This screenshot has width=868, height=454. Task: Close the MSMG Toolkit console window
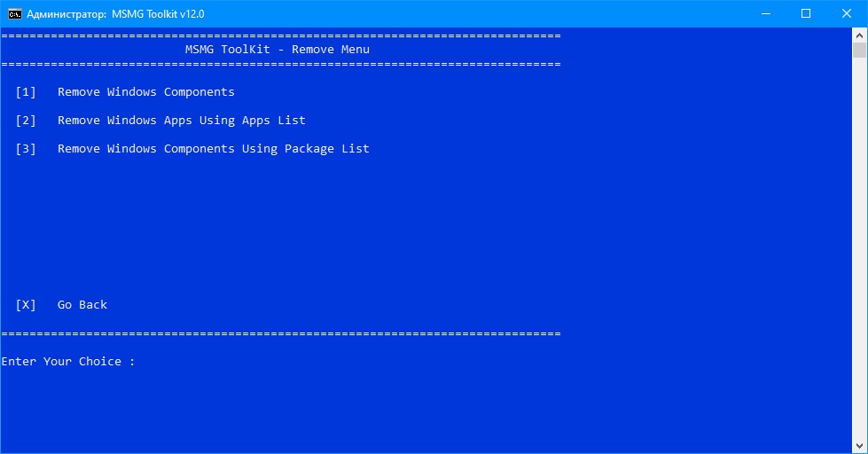(847, 14)
